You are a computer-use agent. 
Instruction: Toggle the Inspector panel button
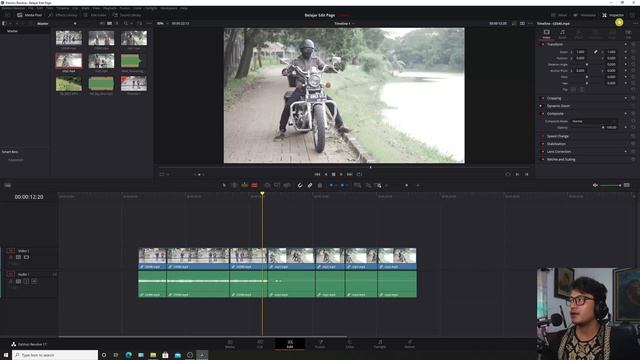coord(613,15)
